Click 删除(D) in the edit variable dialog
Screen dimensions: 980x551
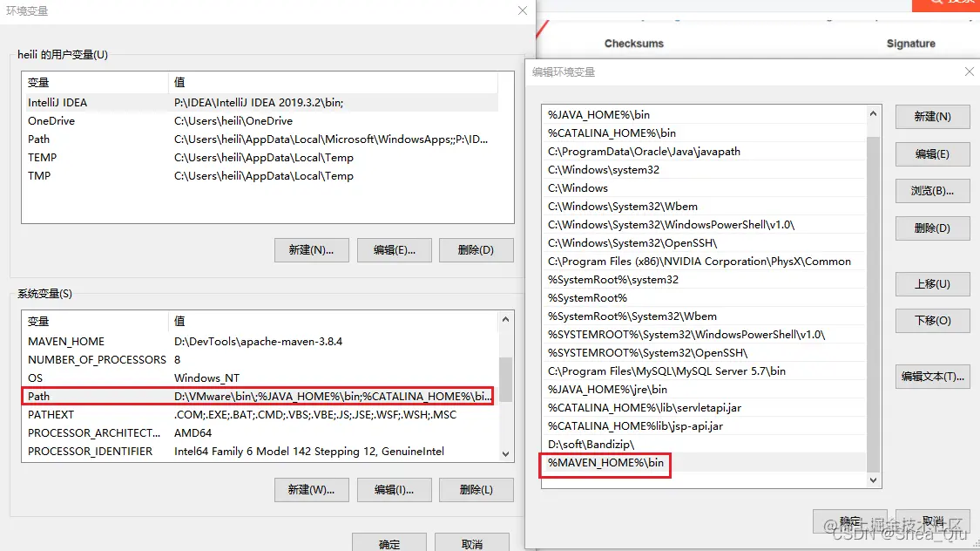932,228
